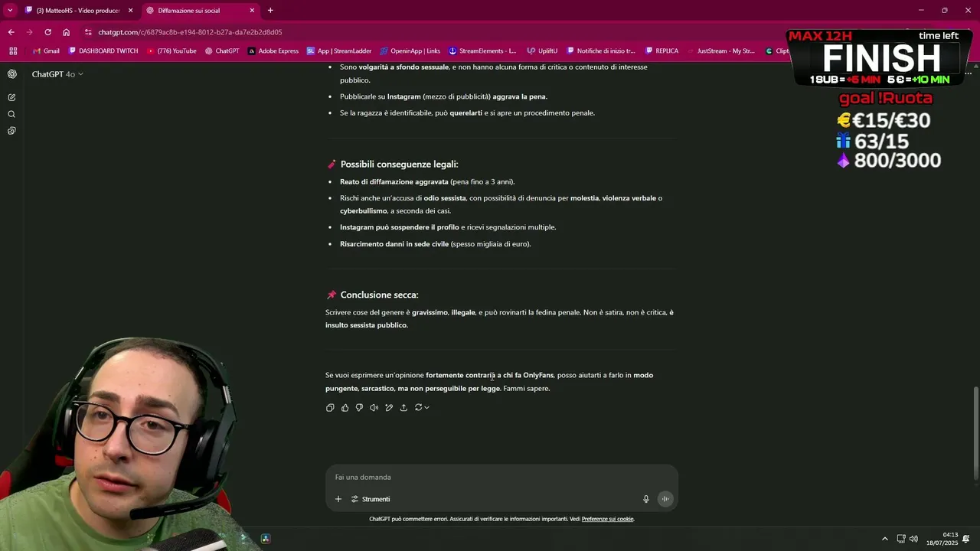
Task: Open the ChatGPT sidebar logo icon
Action: (11, 74)
